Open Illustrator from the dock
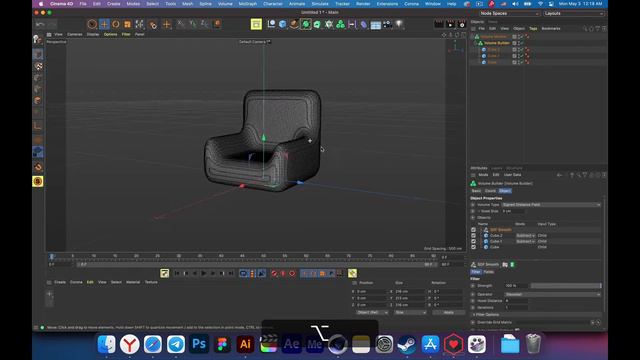Screen dimensions: 640x360 pyautogui.click(x=245, y=344)
